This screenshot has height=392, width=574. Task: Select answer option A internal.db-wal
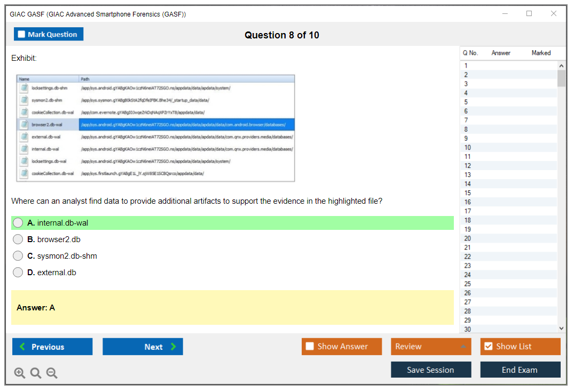click(18, 223)
